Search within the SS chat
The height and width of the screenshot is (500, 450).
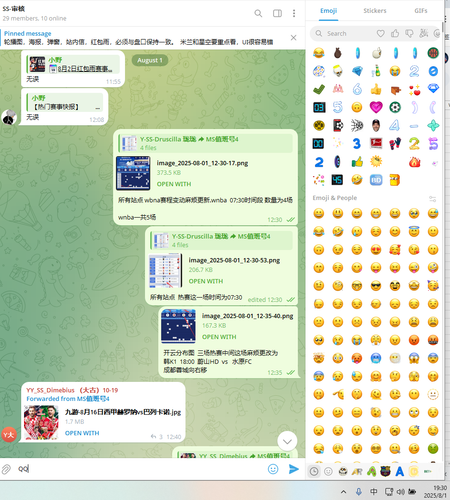[258, 13]
